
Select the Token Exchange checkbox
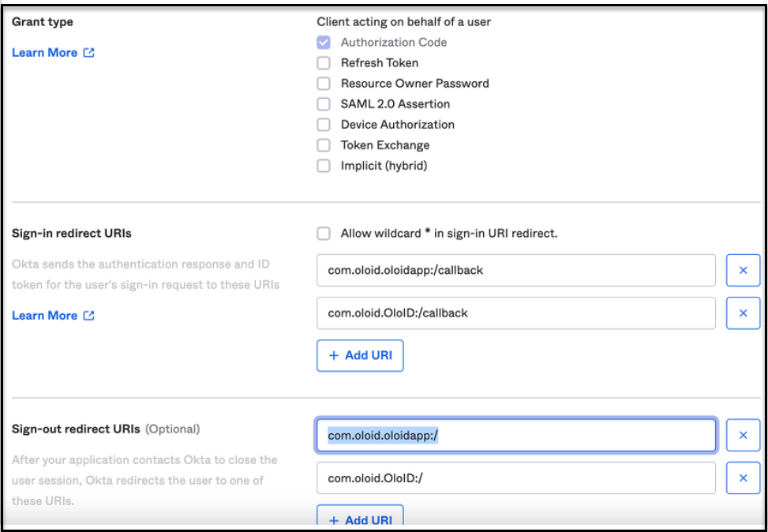pos(324,145)
